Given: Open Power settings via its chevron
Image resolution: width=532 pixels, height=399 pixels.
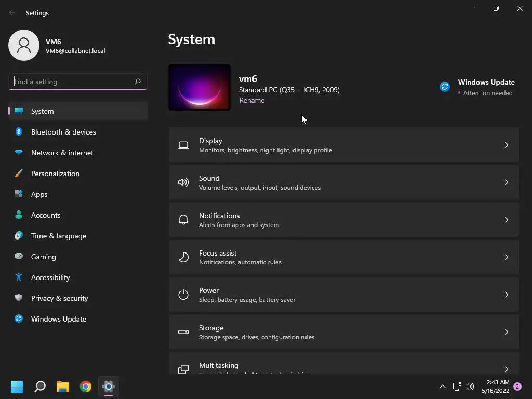Looking at the screenshot, I should pos(506,295).
